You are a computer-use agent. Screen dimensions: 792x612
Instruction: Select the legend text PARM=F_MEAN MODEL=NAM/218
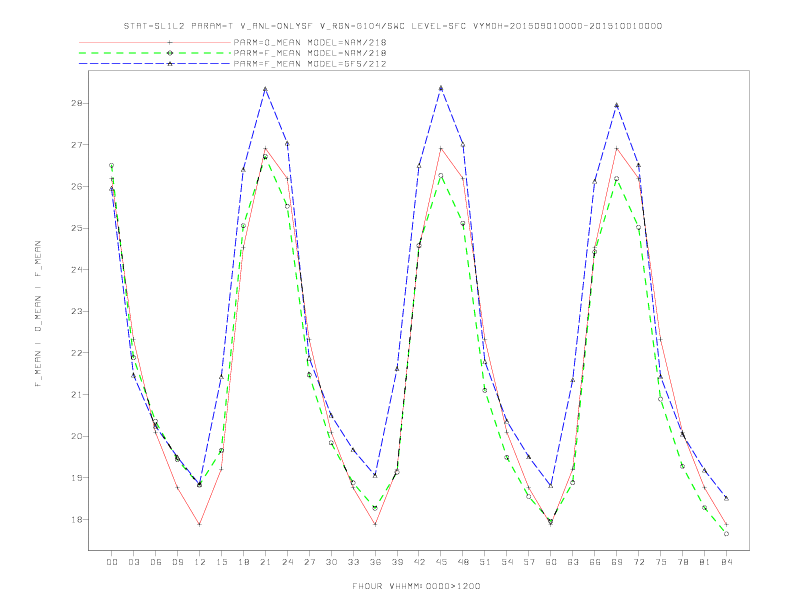click(x=310, y=53)
